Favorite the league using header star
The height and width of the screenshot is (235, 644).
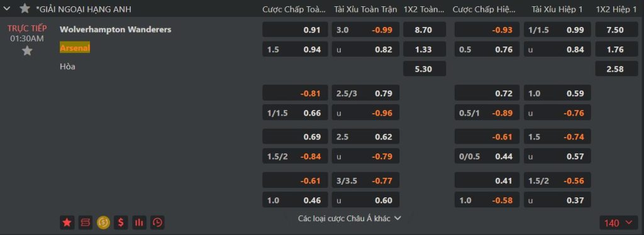click(25, 8)
